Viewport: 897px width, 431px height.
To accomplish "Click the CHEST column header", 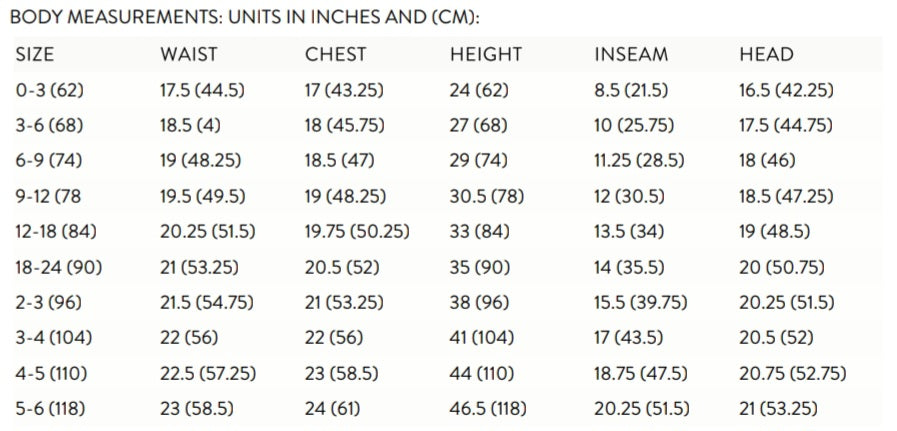I will [335, 54].
